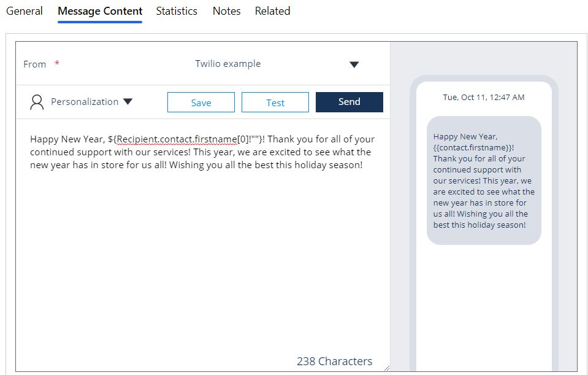Click the From field label
Screen dimensions: 588x375
pyautogui.click(x=34, y=64)
